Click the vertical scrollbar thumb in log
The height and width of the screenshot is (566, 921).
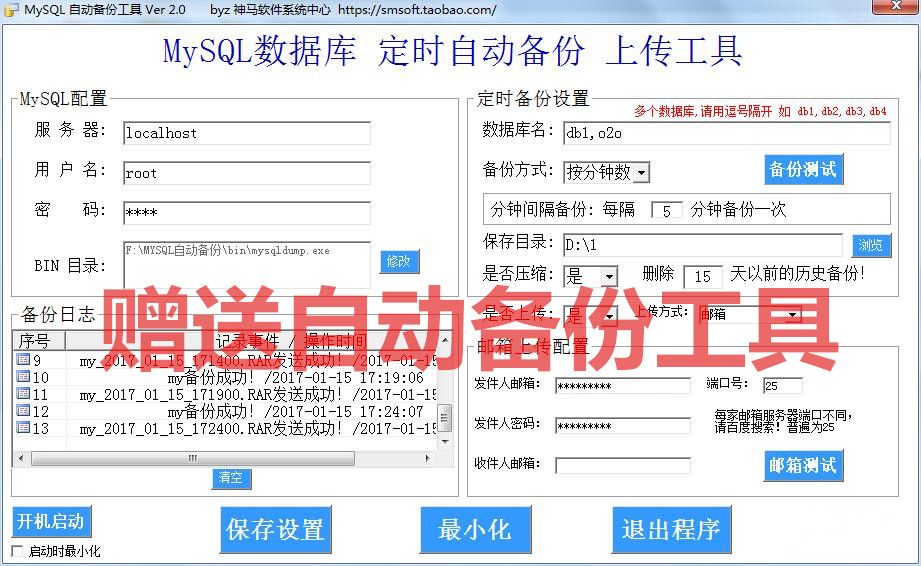coord(445,418)
